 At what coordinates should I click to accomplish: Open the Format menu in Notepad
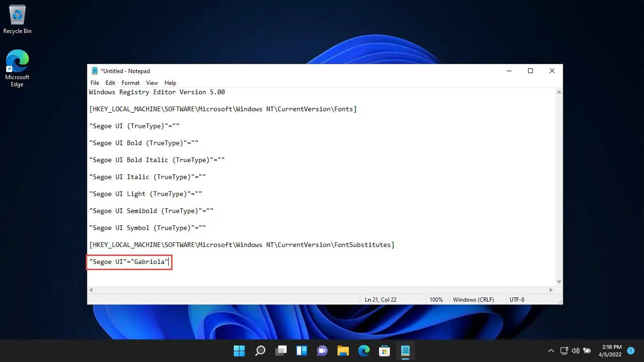coord(131,83)
